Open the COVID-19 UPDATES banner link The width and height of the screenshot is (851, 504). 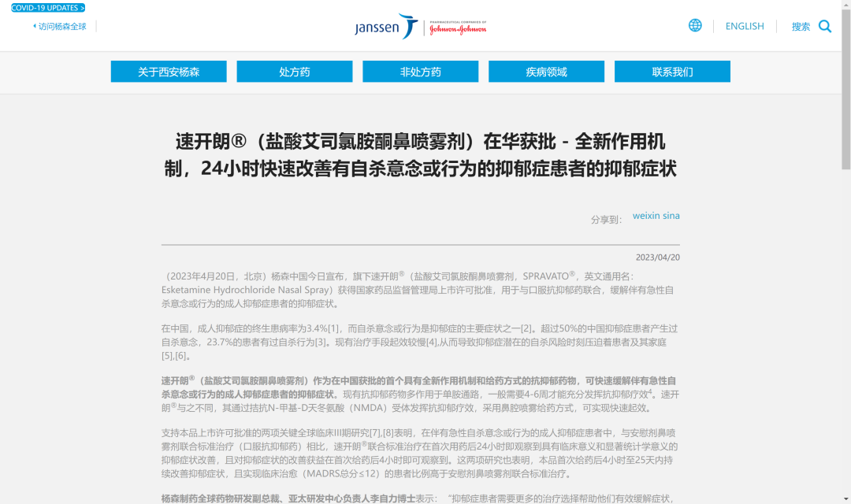click(x=48, y=8)
